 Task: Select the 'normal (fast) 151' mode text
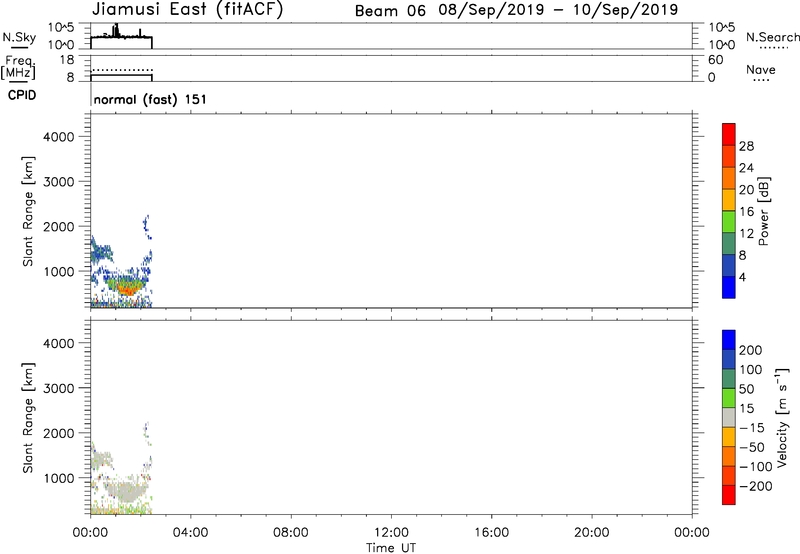(150, 99)
